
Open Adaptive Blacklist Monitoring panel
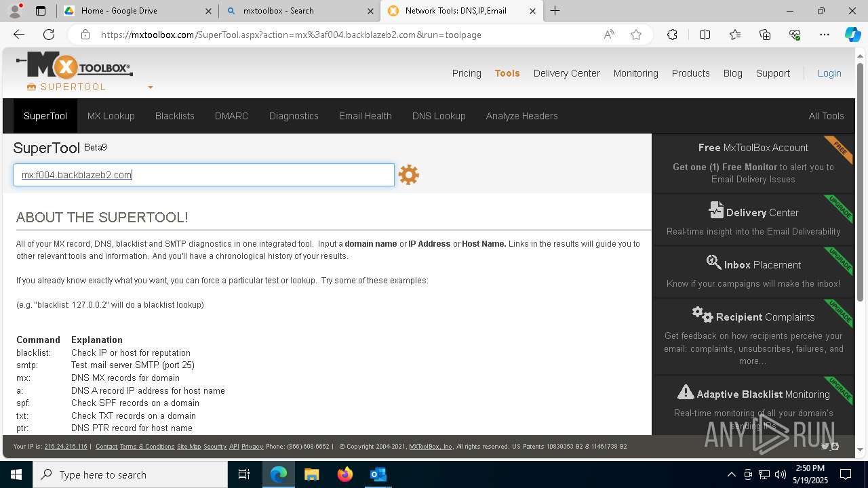[x=753, y=405]
